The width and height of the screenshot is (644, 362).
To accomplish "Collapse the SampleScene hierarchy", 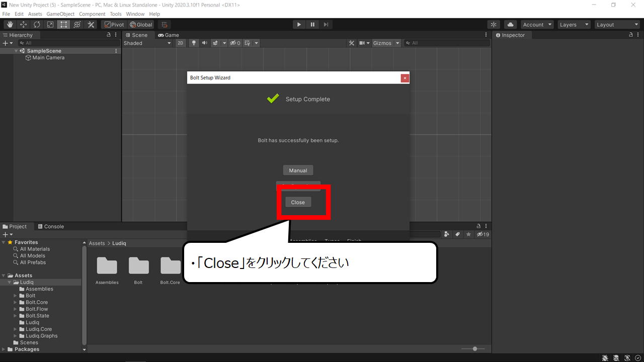I will [x=16, y=51].
